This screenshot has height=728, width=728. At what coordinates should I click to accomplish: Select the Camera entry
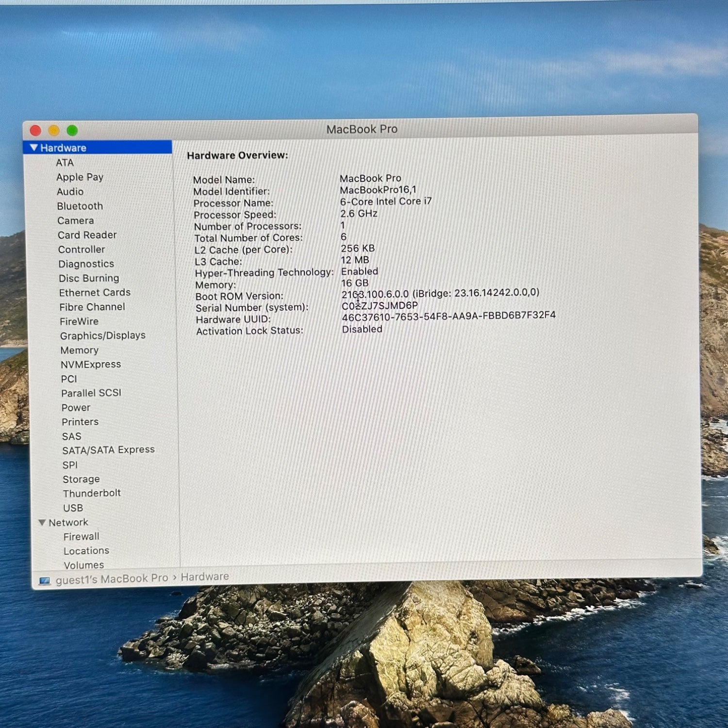pyautogui.click(x=76, y=221)
